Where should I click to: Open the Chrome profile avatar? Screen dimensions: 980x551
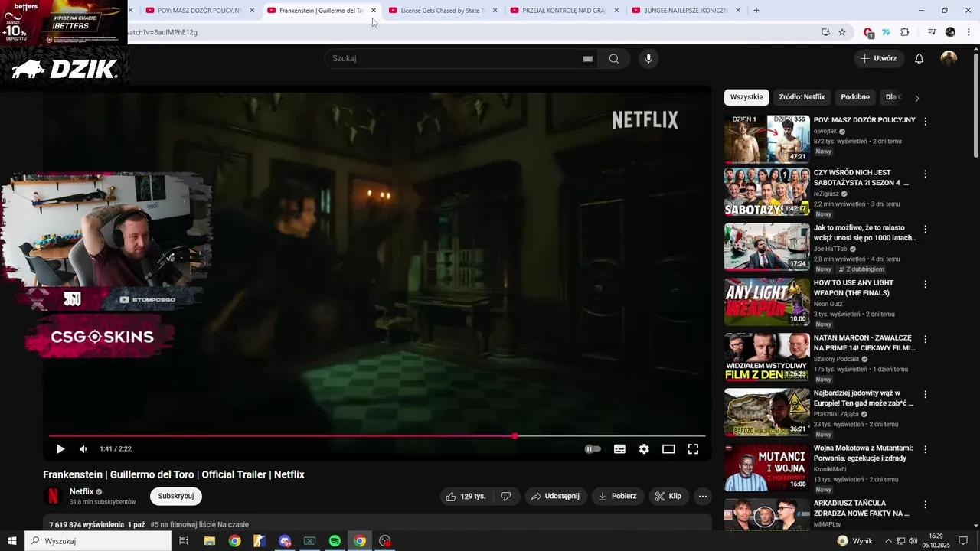[x=950, y=32]
